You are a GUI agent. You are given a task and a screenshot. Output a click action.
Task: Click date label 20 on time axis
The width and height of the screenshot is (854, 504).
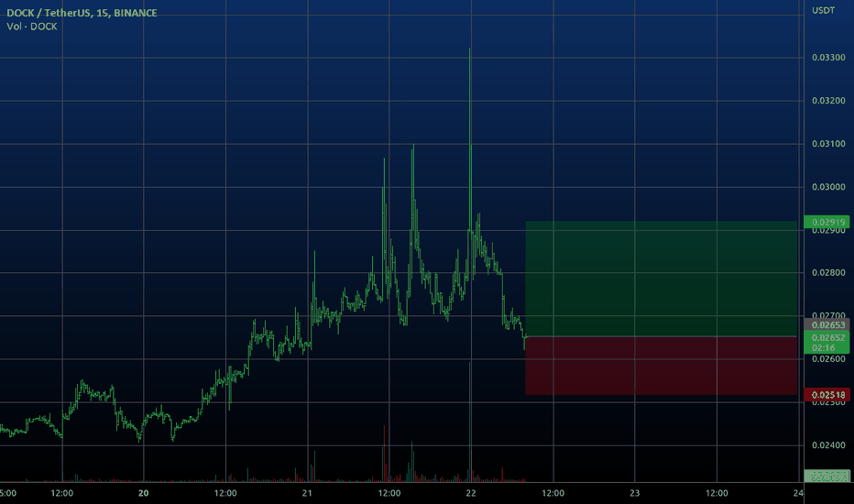coord(143,493)
